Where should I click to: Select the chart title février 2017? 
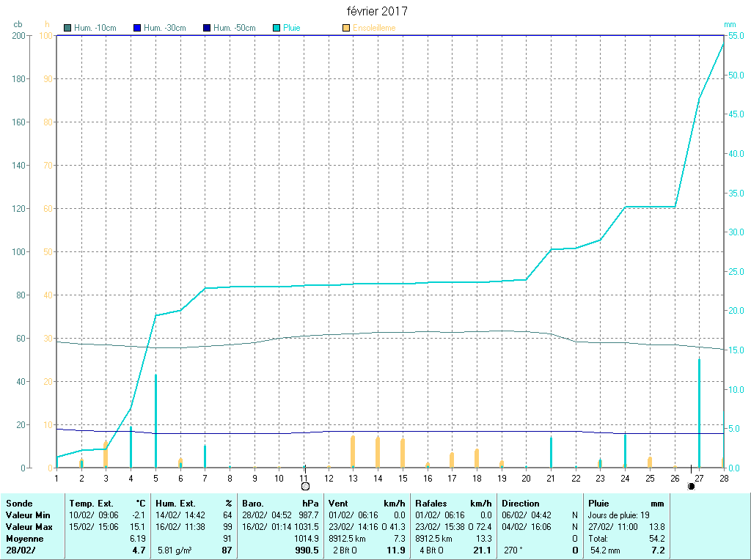[377, 11]
